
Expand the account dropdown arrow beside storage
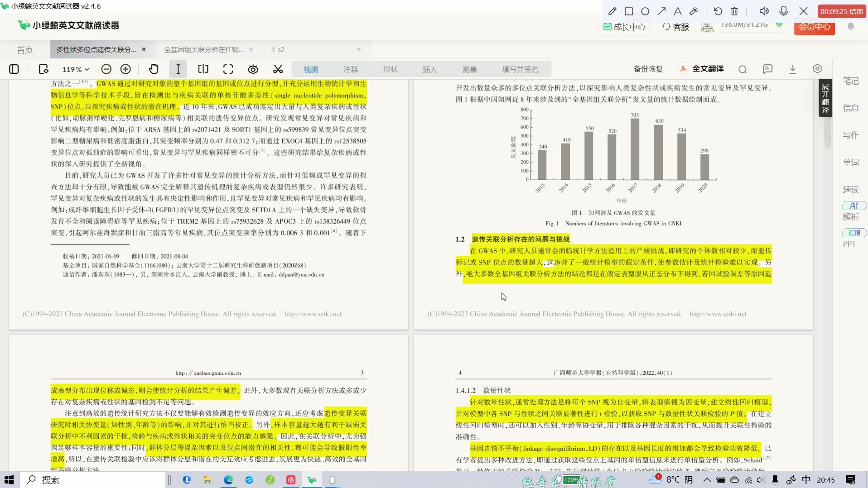pyautogui.click(x=779, y=24)
